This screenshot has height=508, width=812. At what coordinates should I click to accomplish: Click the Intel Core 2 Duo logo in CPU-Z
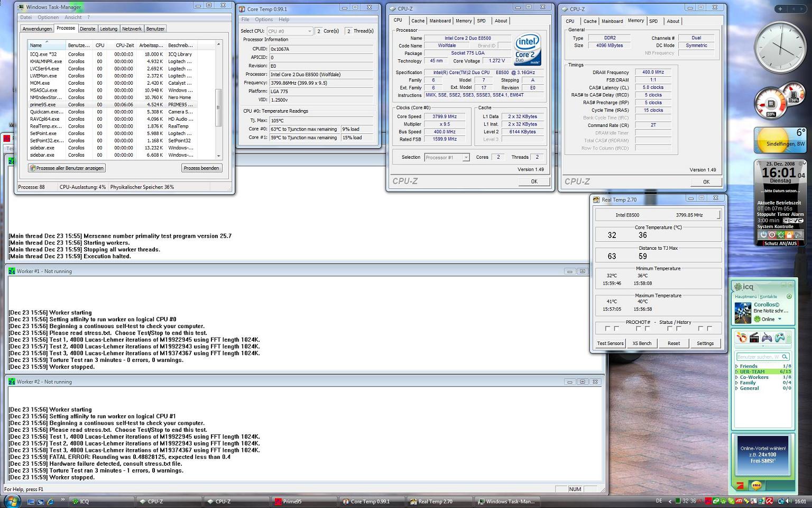tap(527, 49)
